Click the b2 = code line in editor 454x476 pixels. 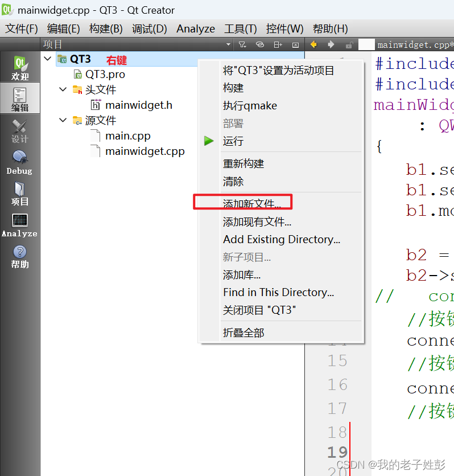coord(428,255)
